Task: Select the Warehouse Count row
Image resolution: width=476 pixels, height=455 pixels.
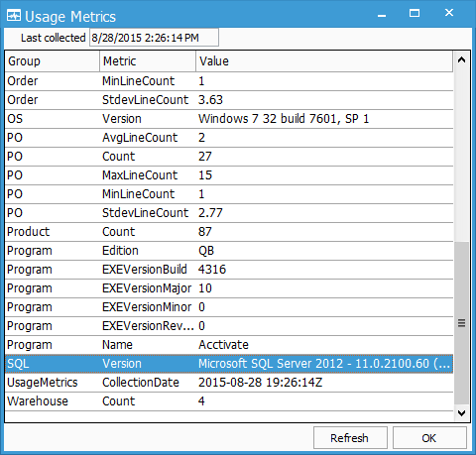Action: pyautogui.click(x=229, y=401)
